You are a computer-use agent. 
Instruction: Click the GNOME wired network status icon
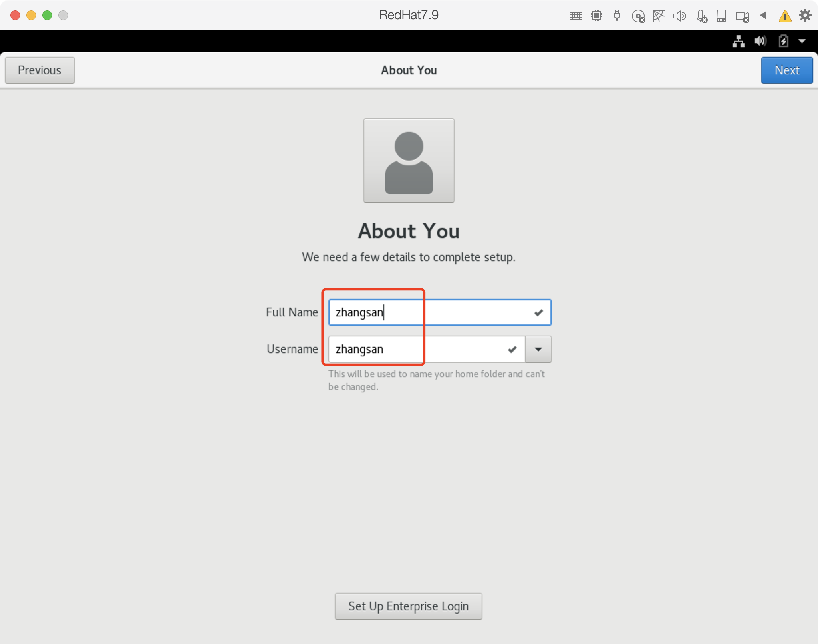pyautogui.click(x=738, y=41)
